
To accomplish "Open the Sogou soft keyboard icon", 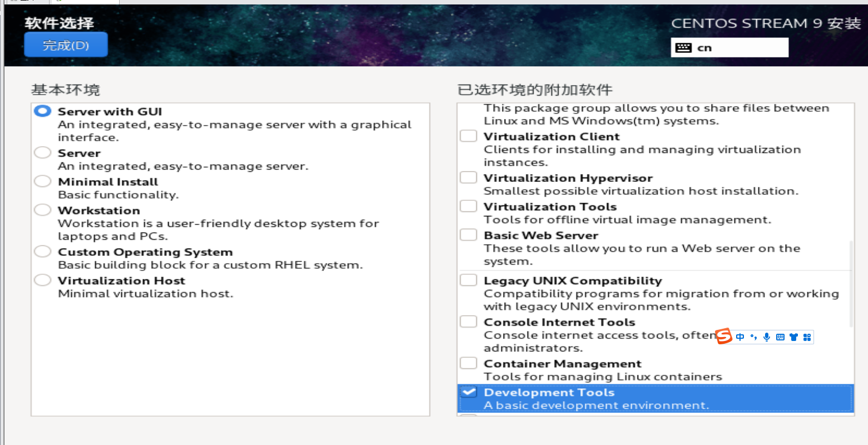I will (x=781, y=337).
